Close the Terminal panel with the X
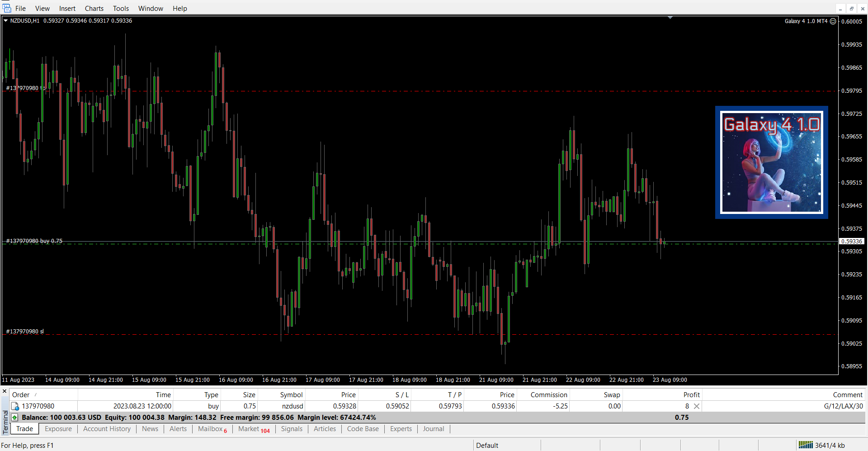Viewport: 868px width, 451px height. click(5, 391)
